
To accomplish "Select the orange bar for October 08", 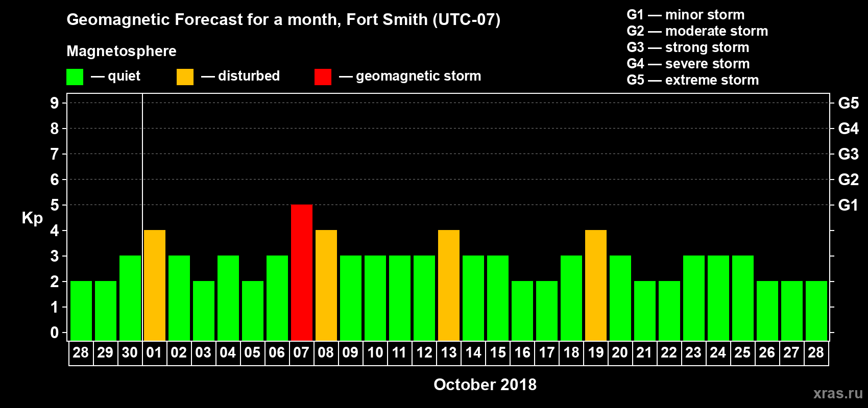I will [x=326, y=285].
